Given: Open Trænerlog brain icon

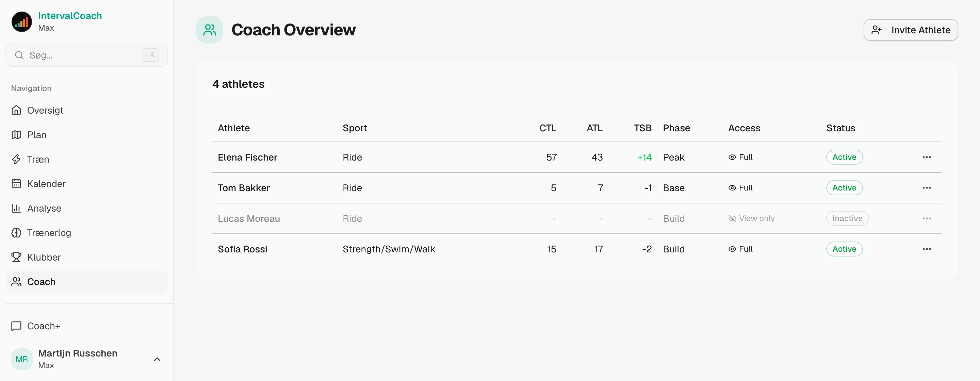Looking at the screenshot, I should [x=16, y=233].
